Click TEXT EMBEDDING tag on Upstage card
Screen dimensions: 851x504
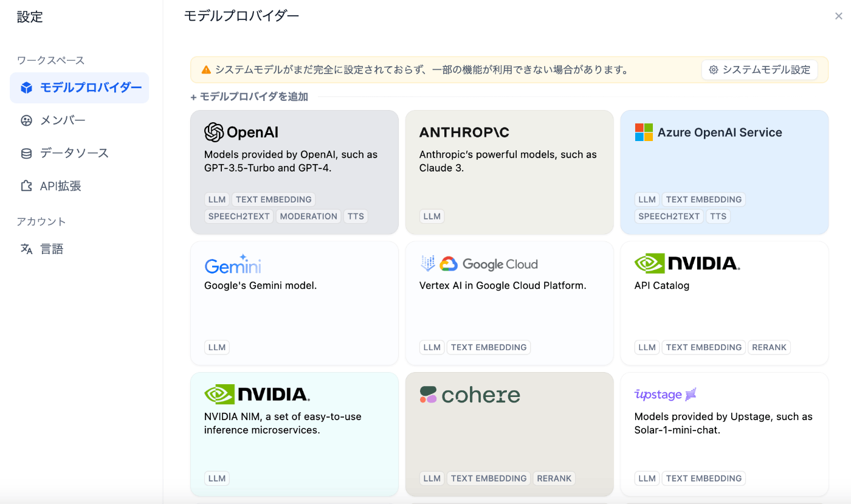coord(704,478)
